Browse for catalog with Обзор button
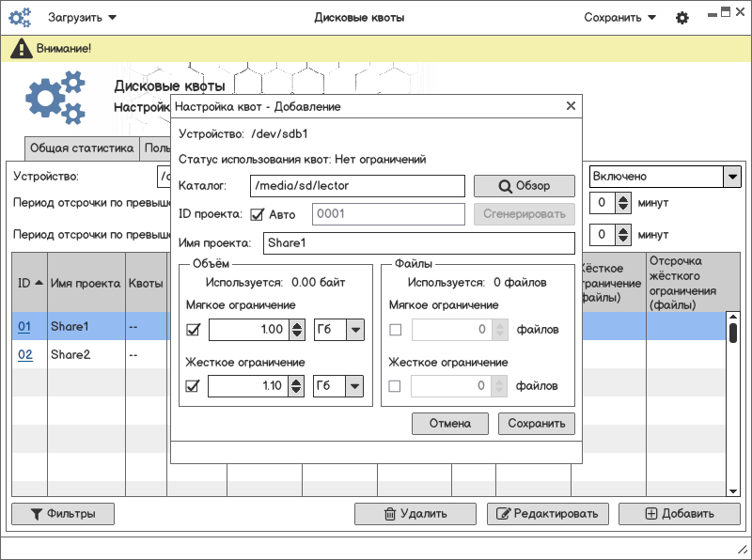 (x=524, y=186)
